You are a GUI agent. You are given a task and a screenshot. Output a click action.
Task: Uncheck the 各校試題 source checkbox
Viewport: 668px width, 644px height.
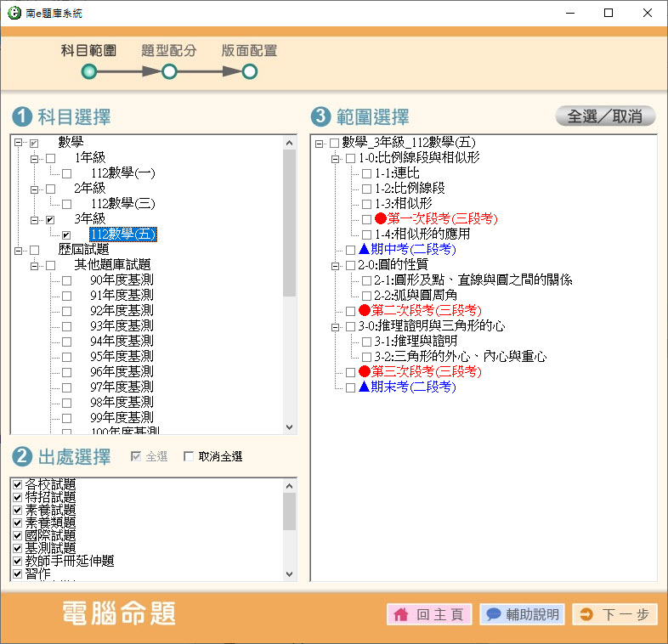pyautogui.click(x=17, y=484)
